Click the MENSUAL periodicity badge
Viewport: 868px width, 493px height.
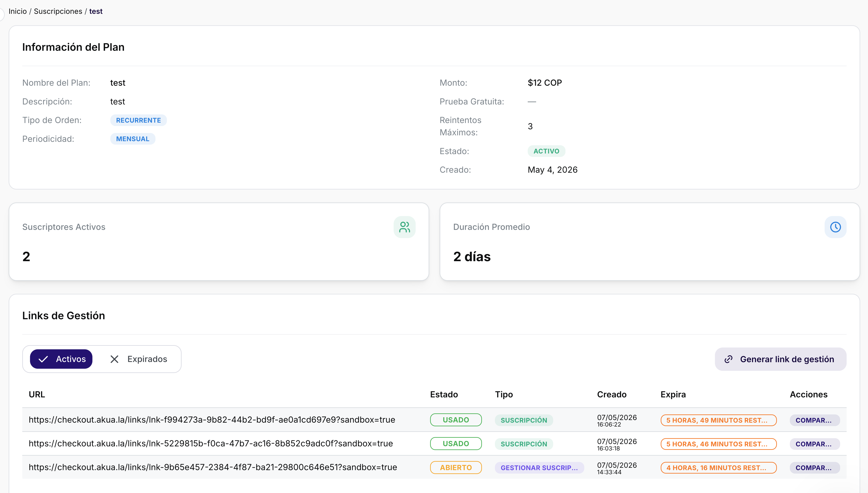[133, 139]
